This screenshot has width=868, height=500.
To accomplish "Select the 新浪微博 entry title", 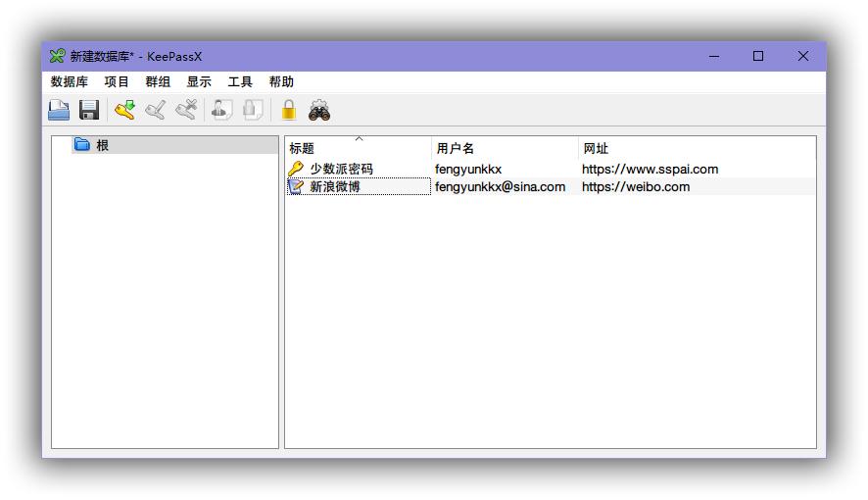I will click(335, 186).
